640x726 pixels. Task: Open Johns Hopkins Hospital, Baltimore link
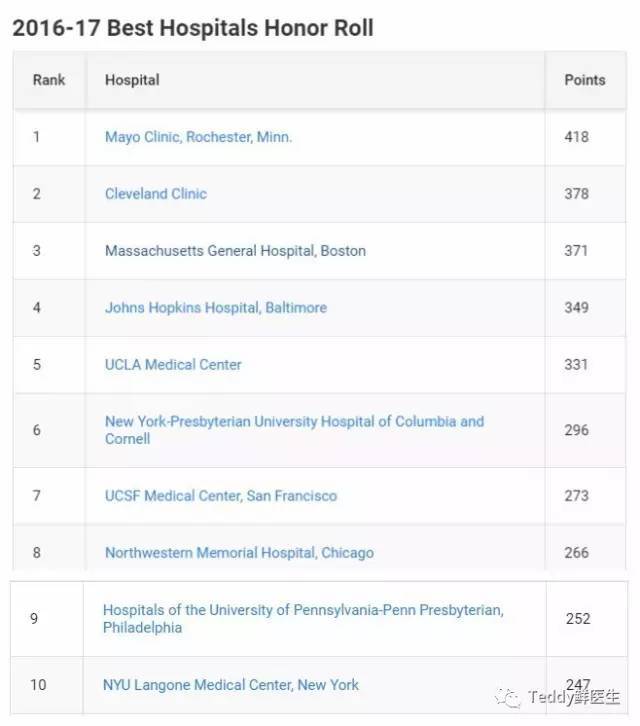(x=215, y=308)
